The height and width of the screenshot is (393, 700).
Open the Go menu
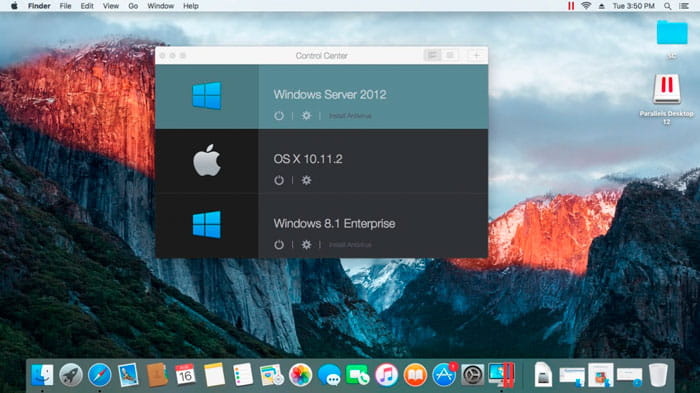click(133, 6)
